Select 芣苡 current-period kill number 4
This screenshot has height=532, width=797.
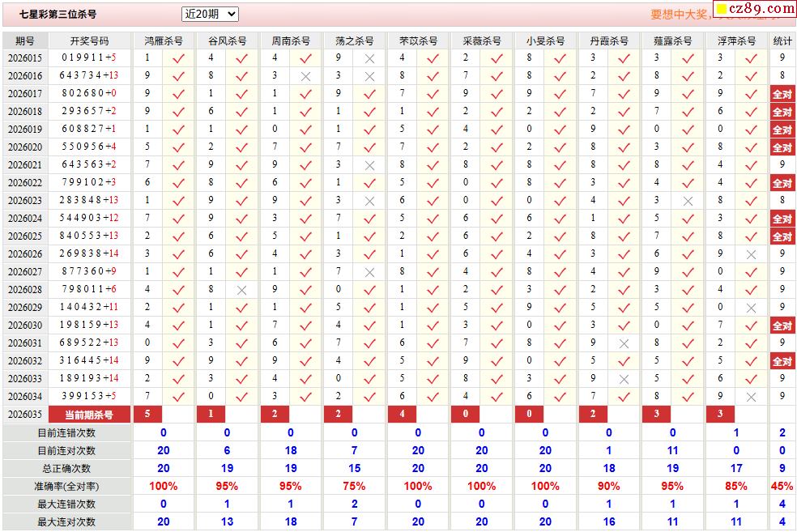(x=402, y=414)
